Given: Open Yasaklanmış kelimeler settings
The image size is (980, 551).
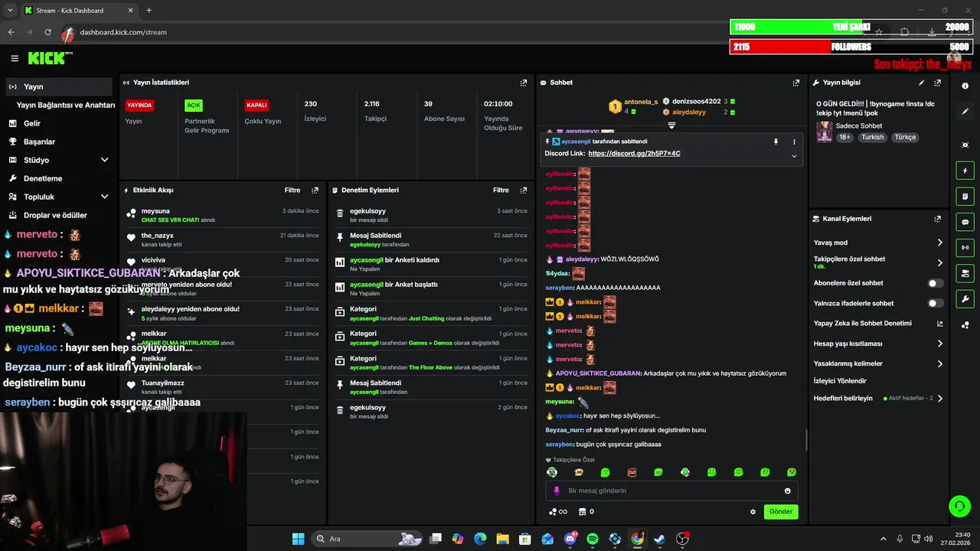Looking at the screenshot, I should pyautogui.click(x=878, y=364).
